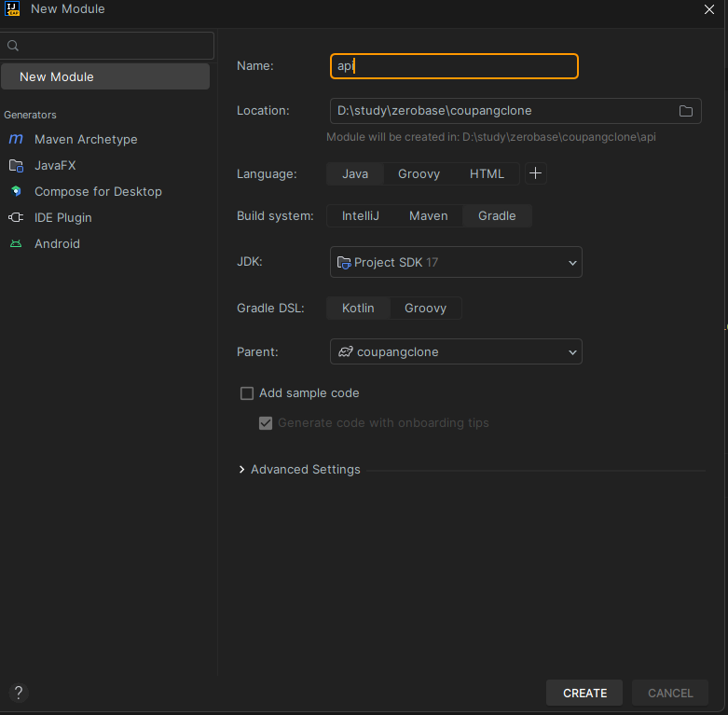Click the search magnifier icon
Image resolution: width=728 pixels, height=715 pixels.
pos(13,46)
